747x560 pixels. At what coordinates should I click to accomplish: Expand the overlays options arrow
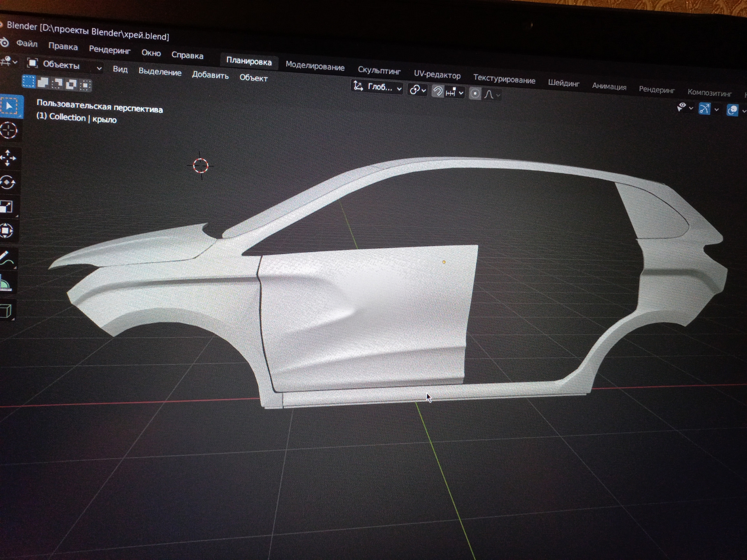(x=743, y=112)
